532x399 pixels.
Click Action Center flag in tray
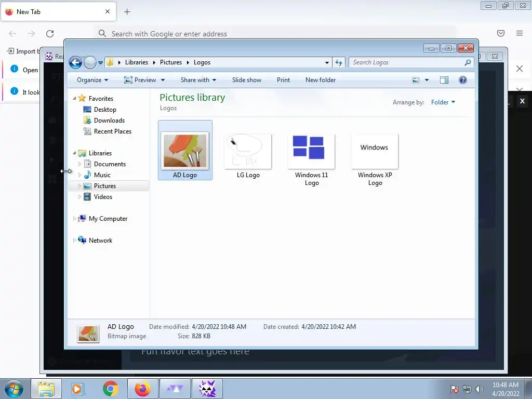pyautogui.click(x=455, y=389)
